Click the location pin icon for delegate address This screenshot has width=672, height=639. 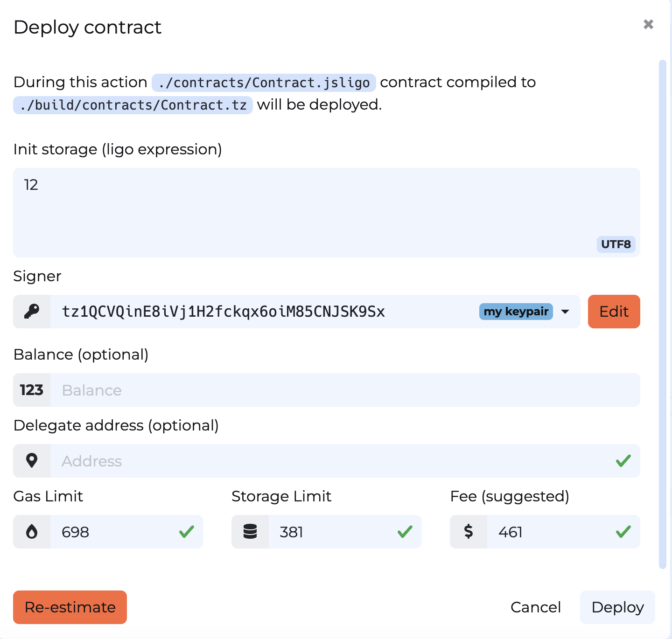32,461
